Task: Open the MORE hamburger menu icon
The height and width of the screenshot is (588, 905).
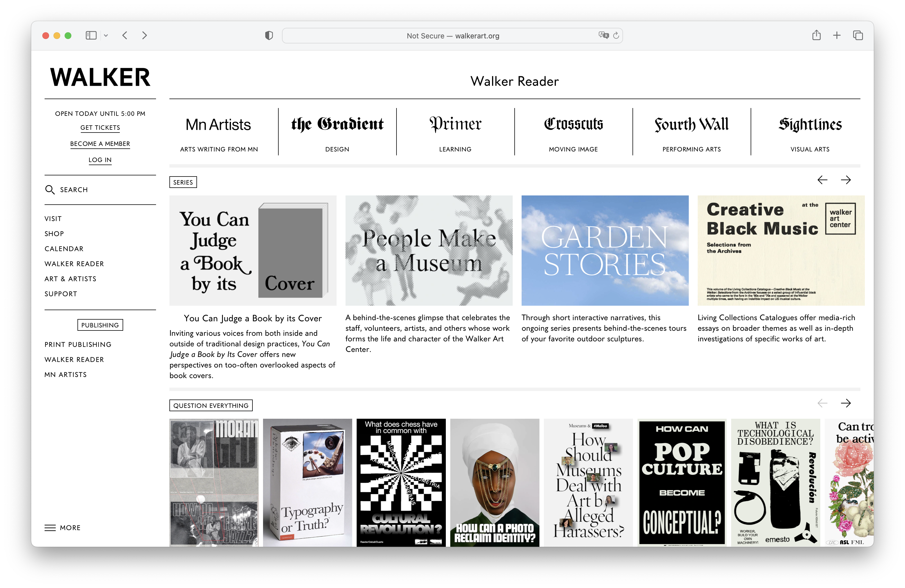Action: click(50, 528)
